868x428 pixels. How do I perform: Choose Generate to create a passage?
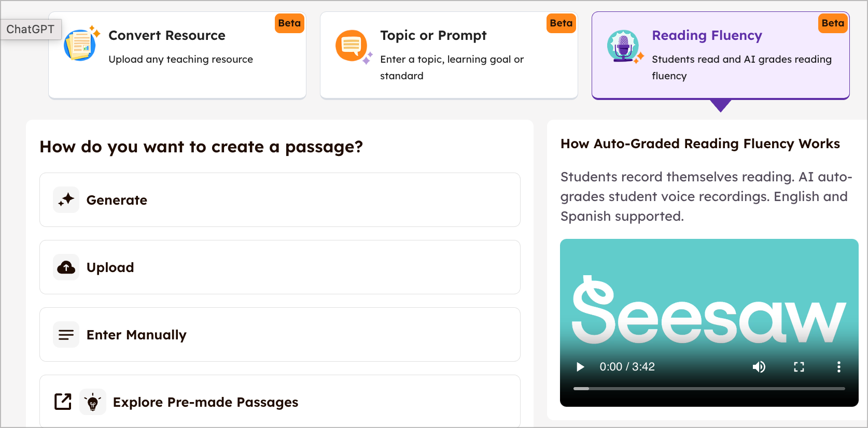pos(280,200)
